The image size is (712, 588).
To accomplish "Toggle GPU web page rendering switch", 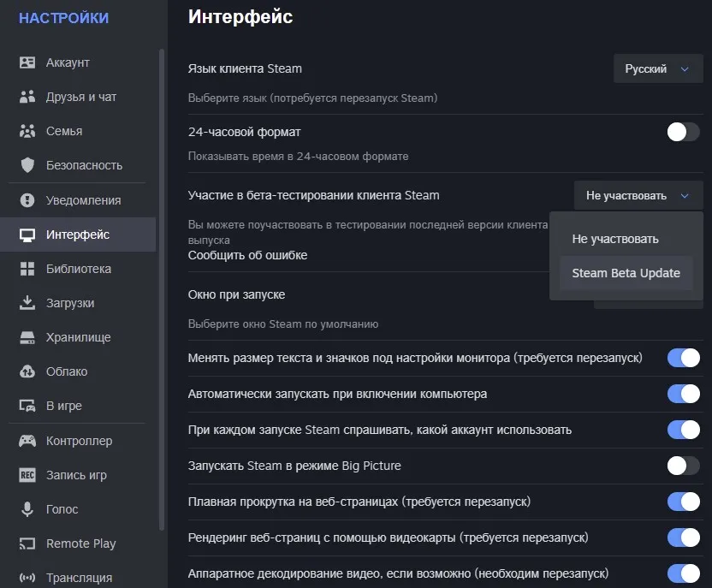I will (684, 538).
